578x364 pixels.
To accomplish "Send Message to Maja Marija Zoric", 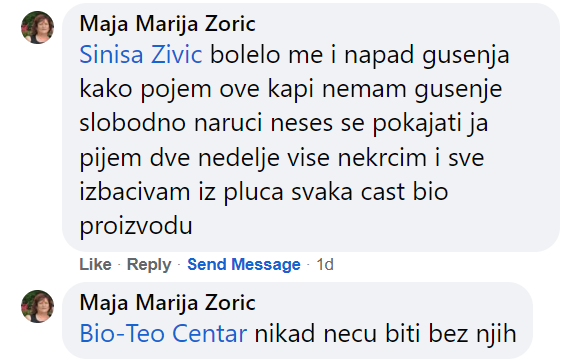I will [x=244, y=264].
